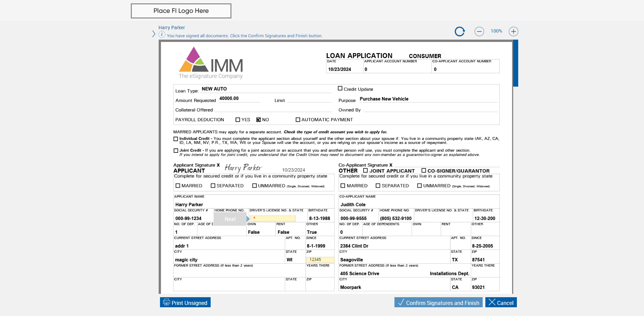Select the Individual Credit checkbox
The width and height of the screenshot is (644, 316).
176,139
